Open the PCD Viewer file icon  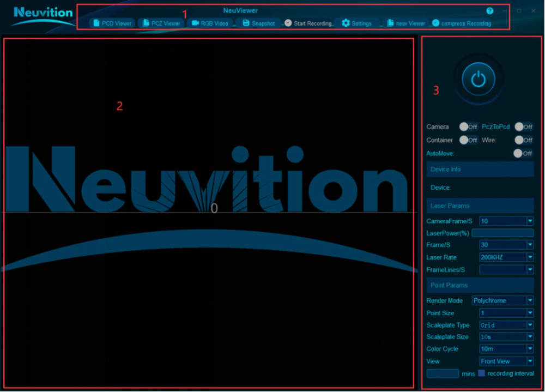tap(96, 23)
